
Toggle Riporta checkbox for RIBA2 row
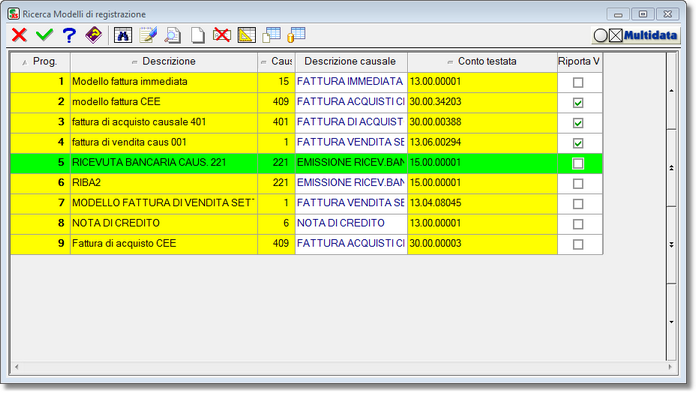click(577, 184)
